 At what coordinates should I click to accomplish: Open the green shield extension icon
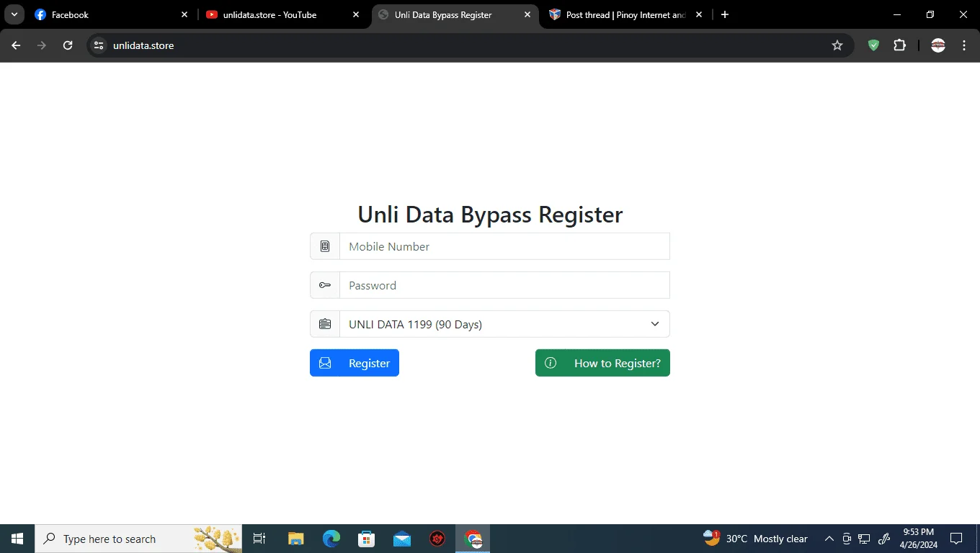coord(873,45)
